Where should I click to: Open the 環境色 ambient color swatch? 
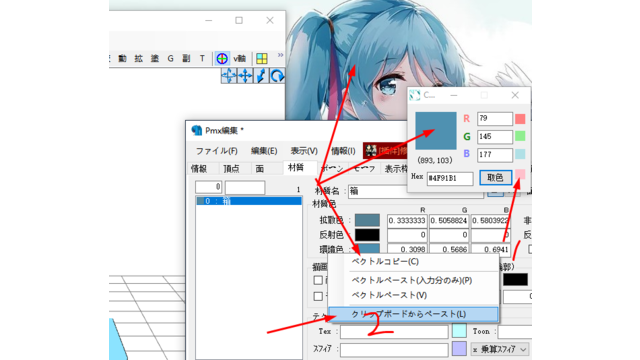coord(367,249)
